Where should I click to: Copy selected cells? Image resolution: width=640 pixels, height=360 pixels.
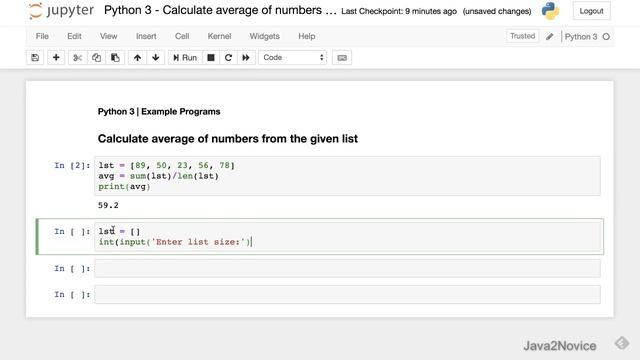[x=96, y=58]
